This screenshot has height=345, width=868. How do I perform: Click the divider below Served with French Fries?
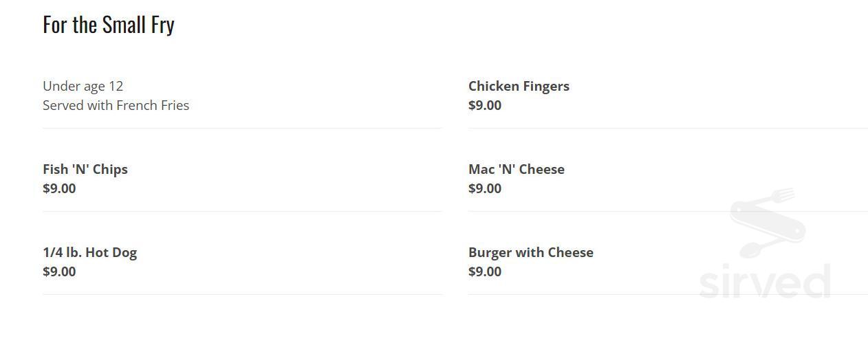pyautogui.click(x=242, y=128)
